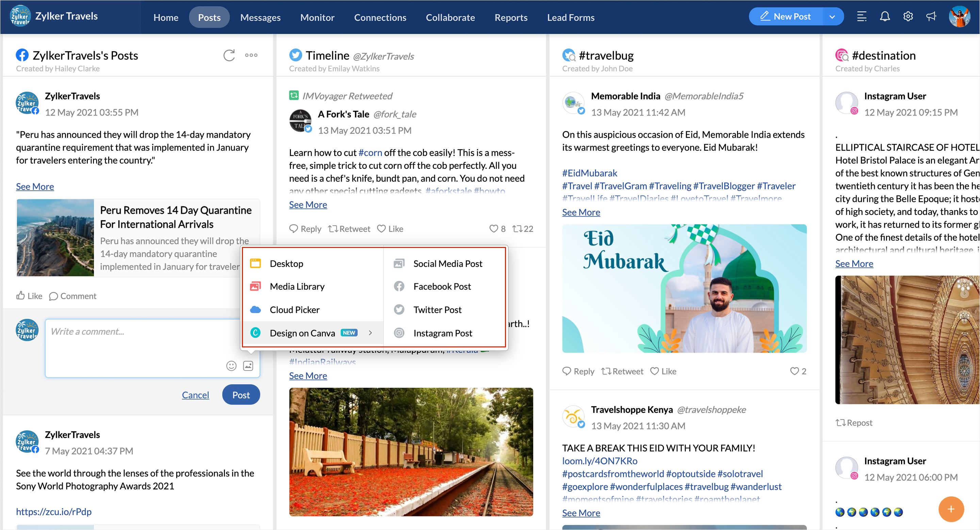
Task: Like the Memorable India Eid tweet
Action: pos(663,371)
